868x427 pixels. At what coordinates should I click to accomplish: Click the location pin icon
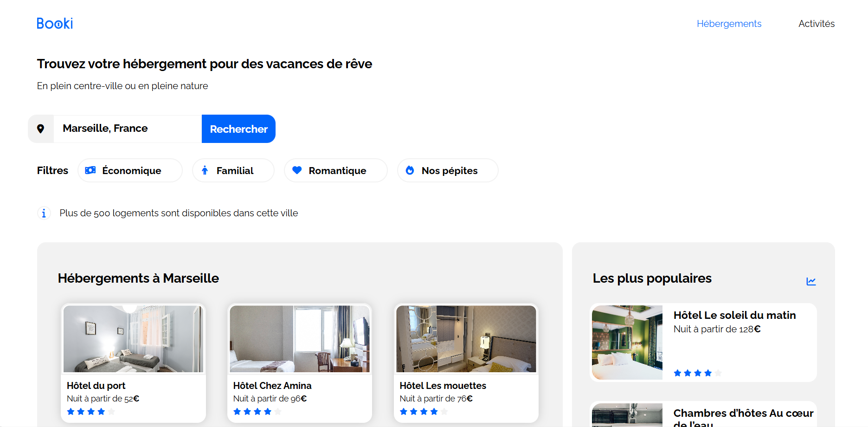pos(41,129)
